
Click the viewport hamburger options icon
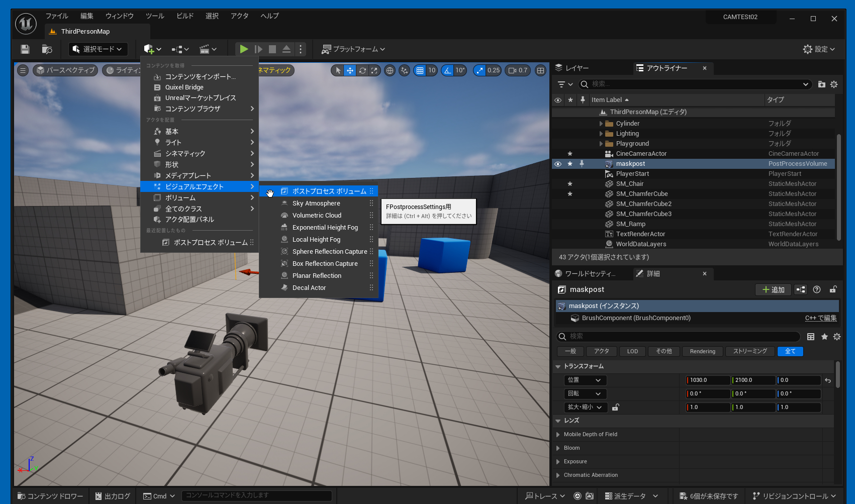(23, 70)
